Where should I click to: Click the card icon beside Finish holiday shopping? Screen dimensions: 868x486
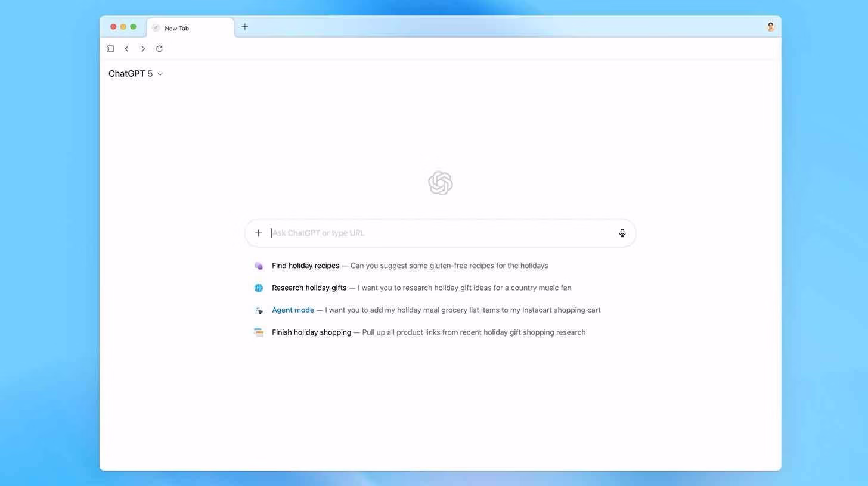coord(259,332)
